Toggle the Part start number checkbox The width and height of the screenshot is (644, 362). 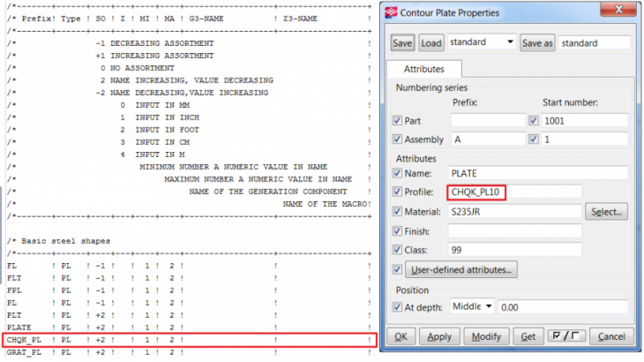533,120
